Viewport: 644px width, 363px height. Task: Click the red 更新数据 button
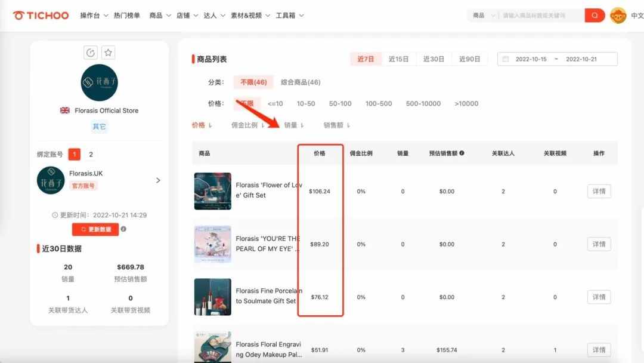coord(95,229)
